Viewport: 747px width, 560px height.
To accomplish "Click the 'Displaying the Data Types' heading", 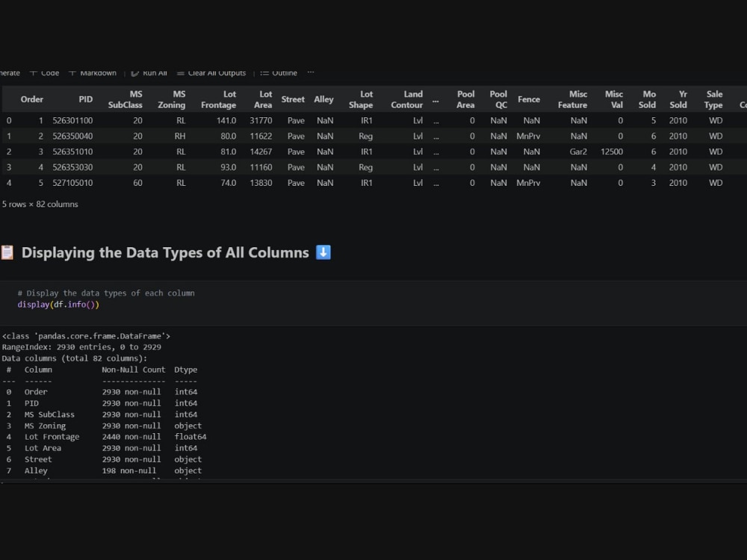I will point(165,252).
